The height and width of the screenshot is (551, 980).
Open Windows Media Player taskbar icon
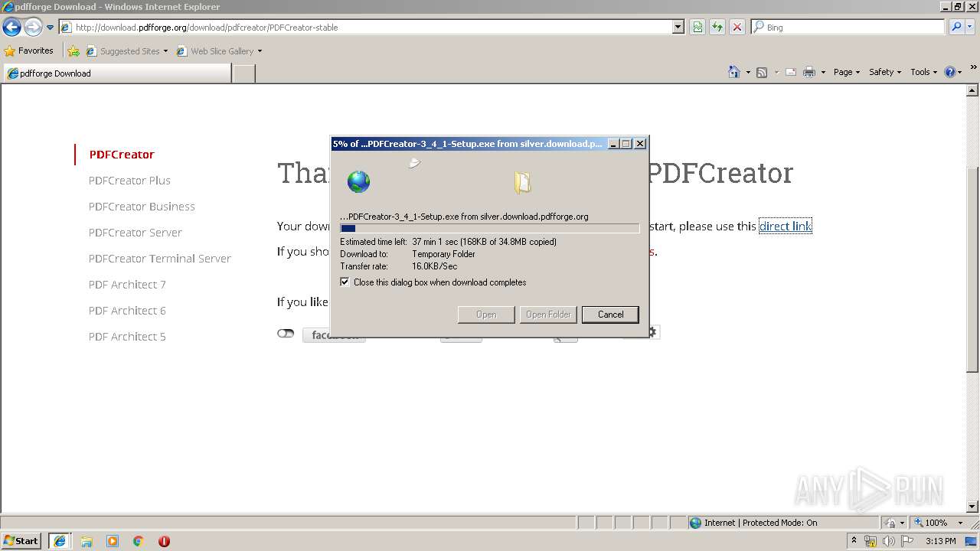pyautogui.click(x=113, y=541)
